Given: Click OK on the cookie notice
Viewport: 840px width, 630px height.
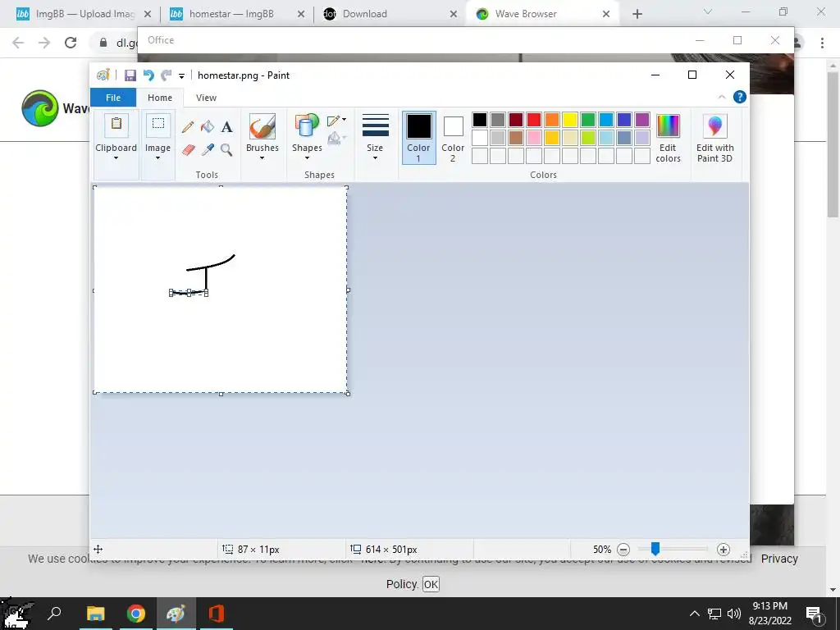Looking at the screenshot, I should [431, 584].
